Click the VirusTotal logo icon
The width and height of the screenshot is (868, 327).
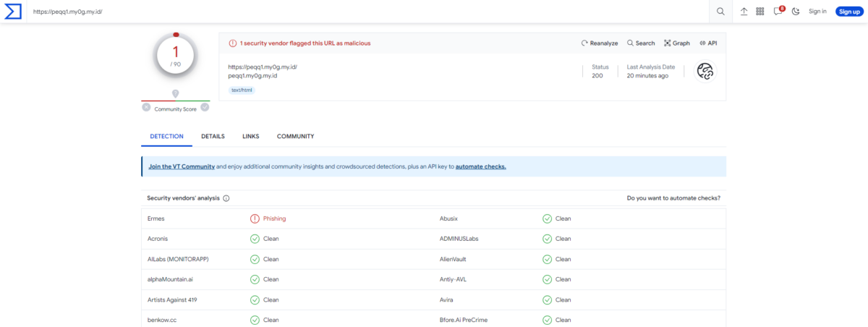coord(13,11)
